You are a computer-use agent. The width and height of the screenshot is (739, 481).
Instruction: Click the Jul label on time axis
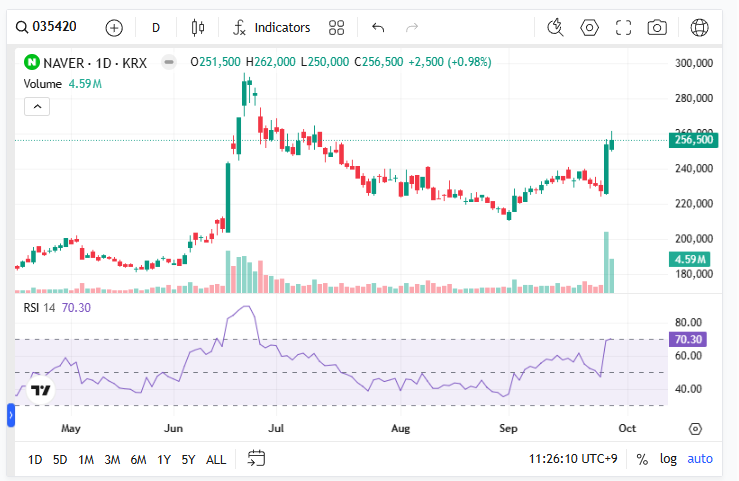coord(276,428)
